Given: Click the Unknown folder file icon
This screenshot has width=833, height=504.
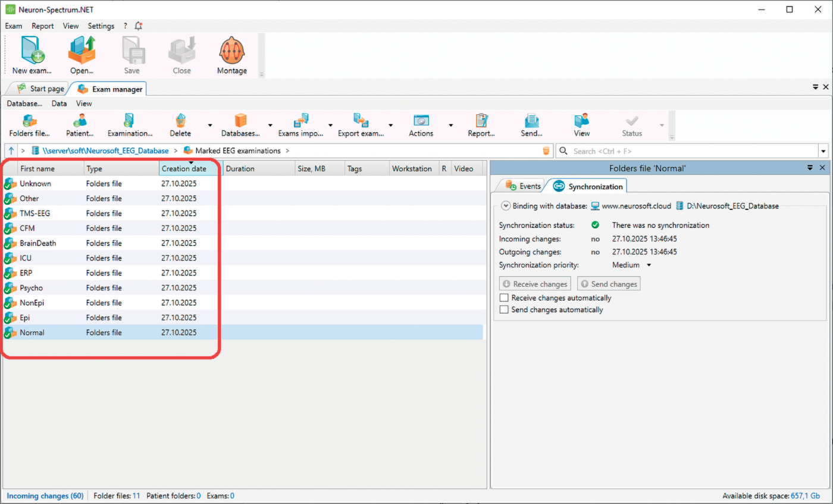Looking at the screenshot, I should 10,184.
